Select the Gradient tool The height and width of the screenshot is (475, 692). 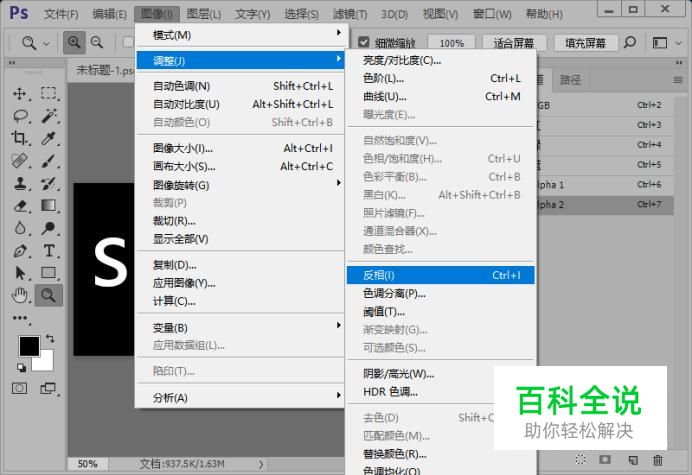(49, 205)
